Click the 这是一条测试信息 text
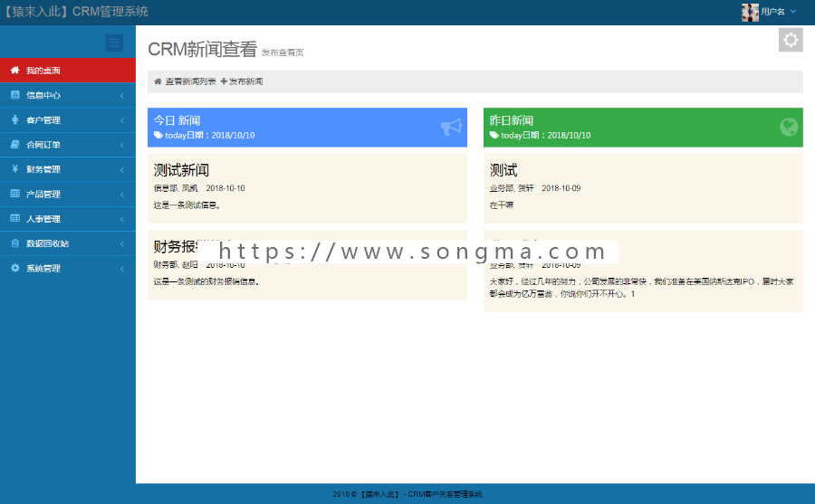This screenshot has width=815, height=504. pyautogui.click(x=187, y=205)
